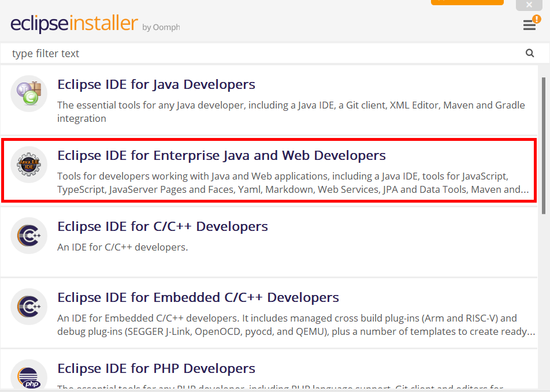
Task: Click the Java EE IDE gear icon
Action: pyautogui.click(x=29, y=165)
